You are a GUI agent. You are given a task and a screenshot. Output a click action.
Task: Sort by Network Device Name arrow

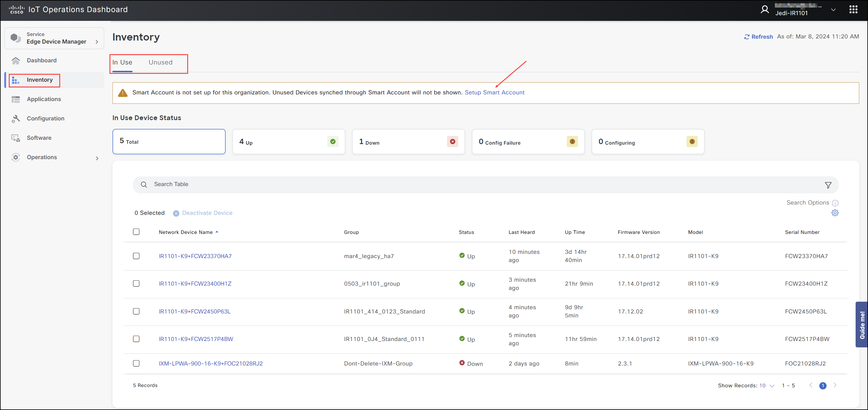point(217,232)
